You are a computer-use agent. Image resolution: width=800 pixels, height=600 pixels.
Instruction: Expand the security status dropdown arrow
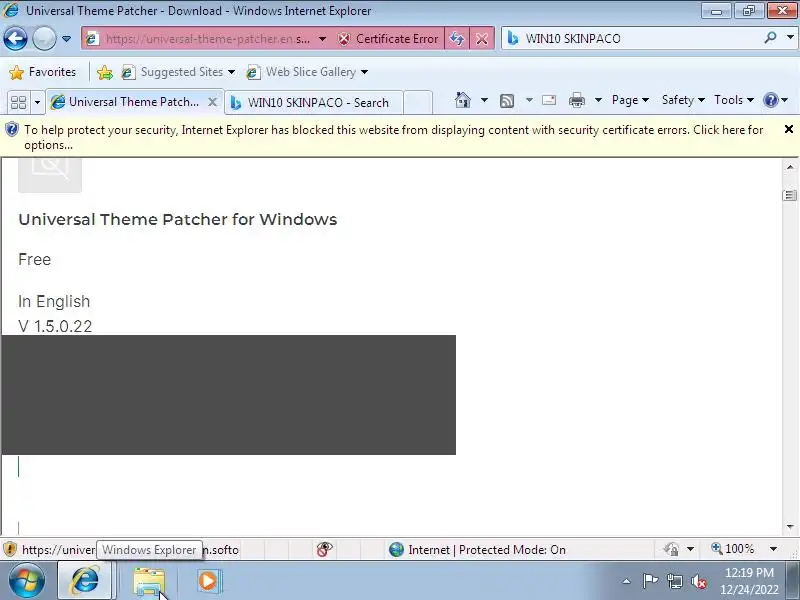(690, 549)
